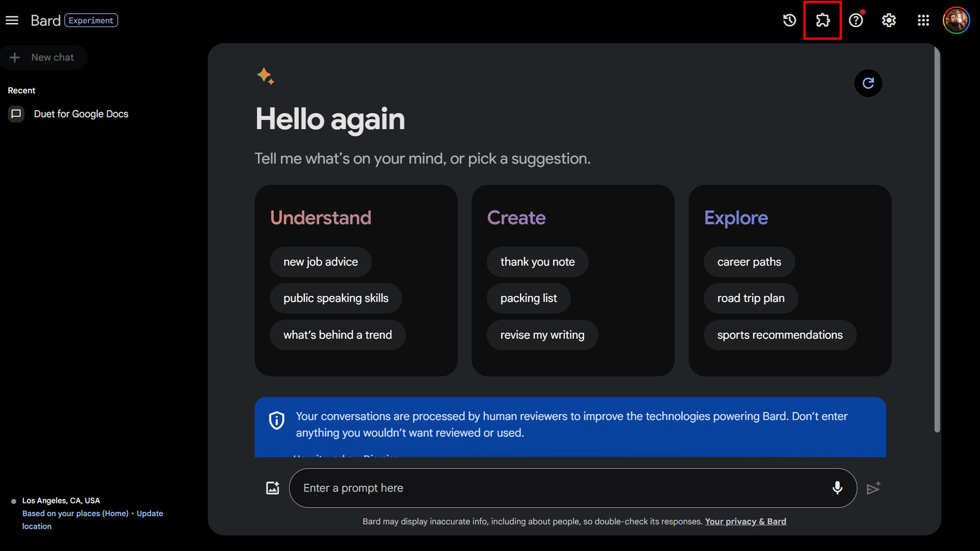Click the refresh suggestions button
Screen dimensions: 980x551
click(x=868, y=83)
